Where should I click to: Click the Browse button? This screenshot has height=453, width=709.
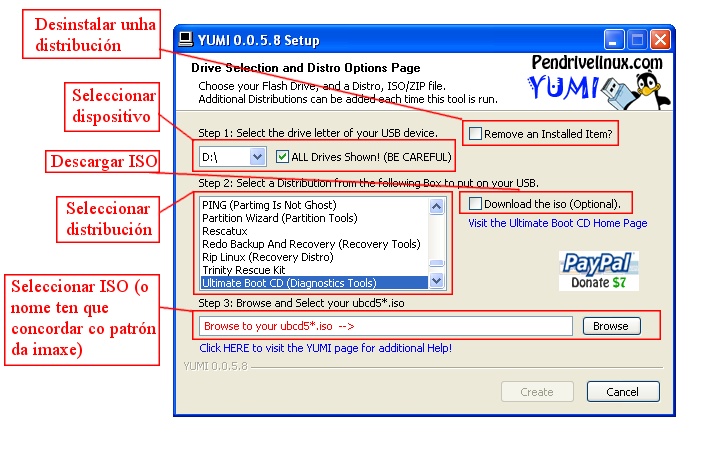pyautogui.click(x=611, y=326)
